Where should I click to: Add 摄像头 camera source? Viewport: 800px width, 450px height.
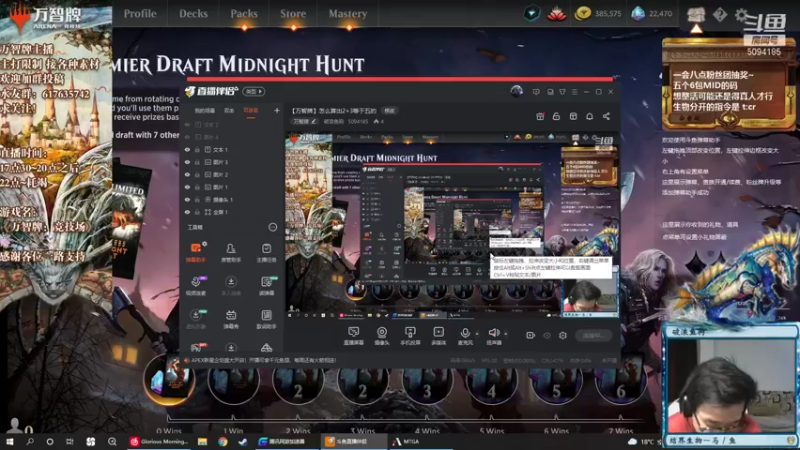[x=382, y=336]
